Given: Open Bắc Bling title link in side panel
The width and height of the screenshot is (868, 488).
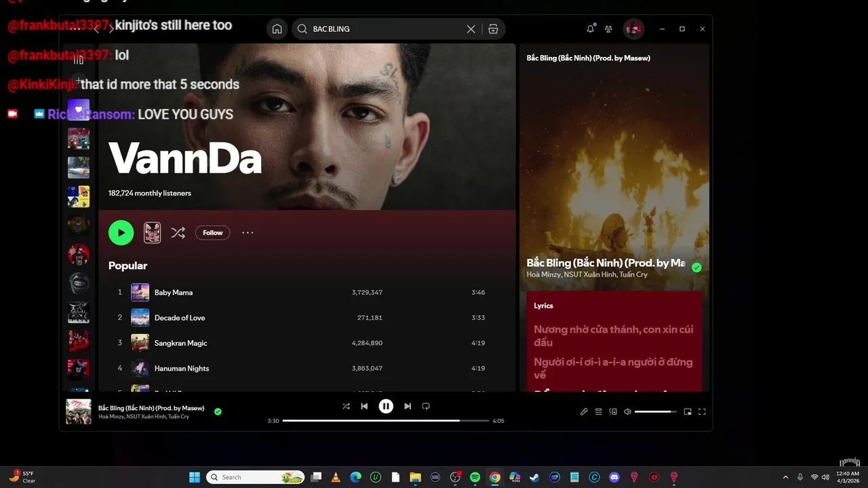Looking at the screenshot, I should coord(606,263).
